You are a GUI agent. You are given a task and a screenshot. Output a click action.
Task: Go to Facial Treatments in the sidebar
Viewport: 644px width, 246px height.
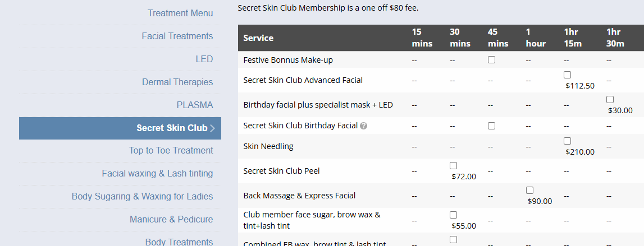pyautogui.click(x=177, y=36)
